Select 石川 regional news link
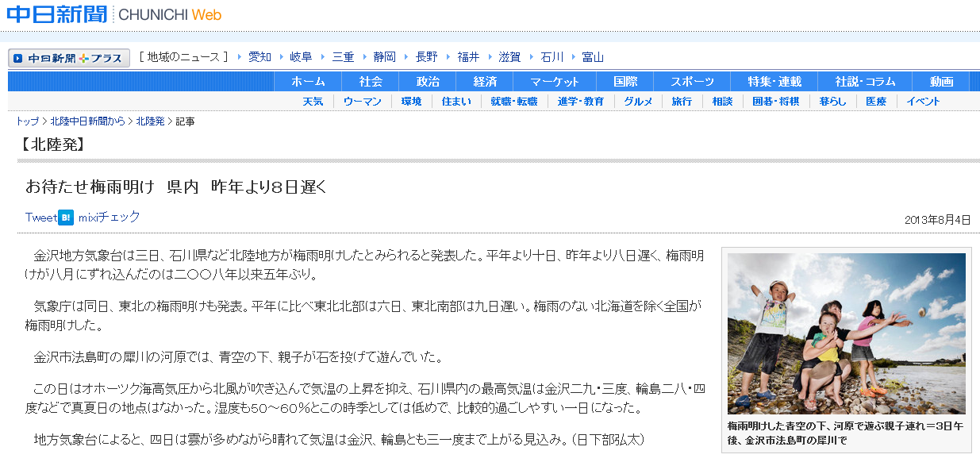This screenshot has width=980, height=466. (x=551, y=57)
